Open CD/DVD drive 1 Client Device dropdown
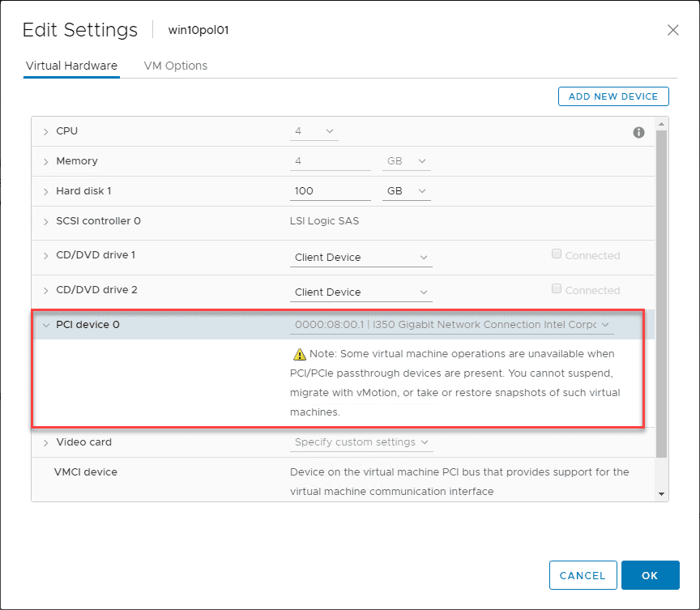Image resolution: width=700 pixels, height=610 pixels. pos(361,258)
